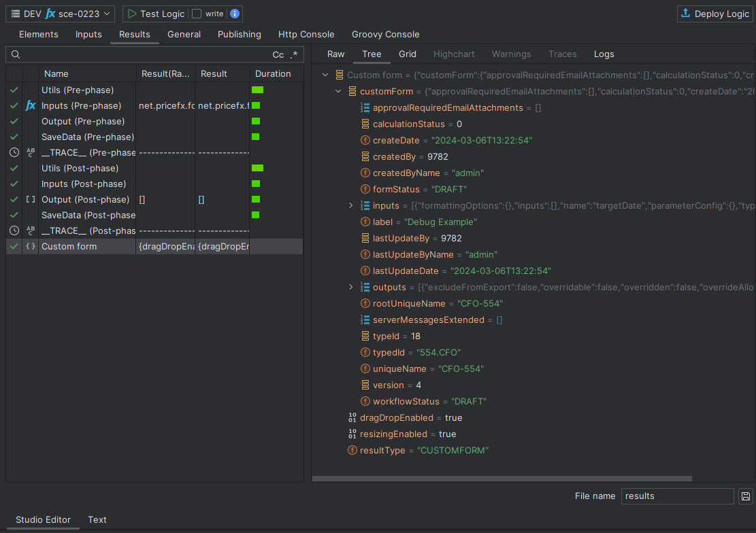
Task: Toggle the regex .* search option
Action: pyautogui.click(x=294, y=54)
